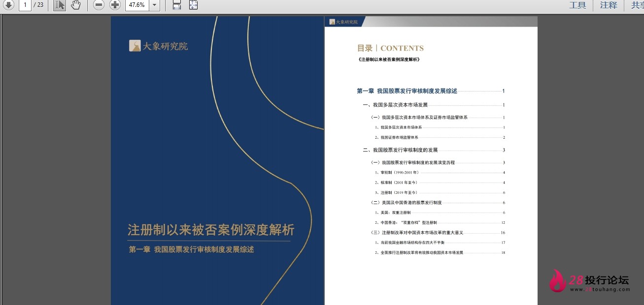Click the fit full page icon
644x305 pixels.
[193, 5]
